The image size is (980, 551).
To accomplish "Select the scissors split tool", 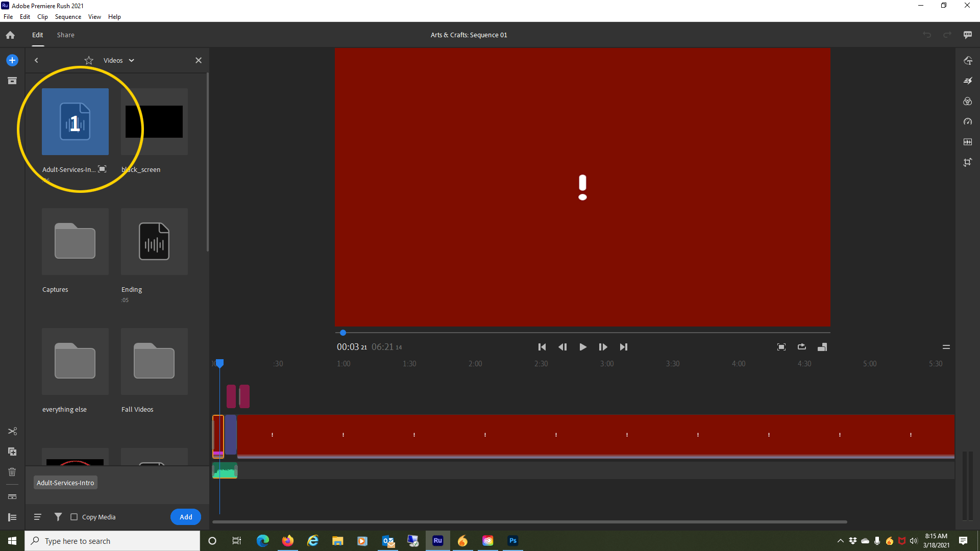I will tap(12, 431).
